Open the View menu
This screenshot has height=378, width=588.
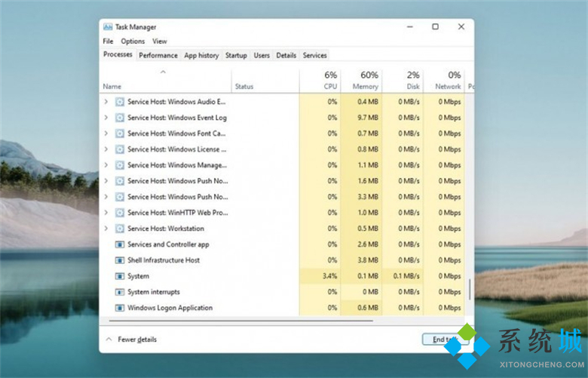coord(159,41)
